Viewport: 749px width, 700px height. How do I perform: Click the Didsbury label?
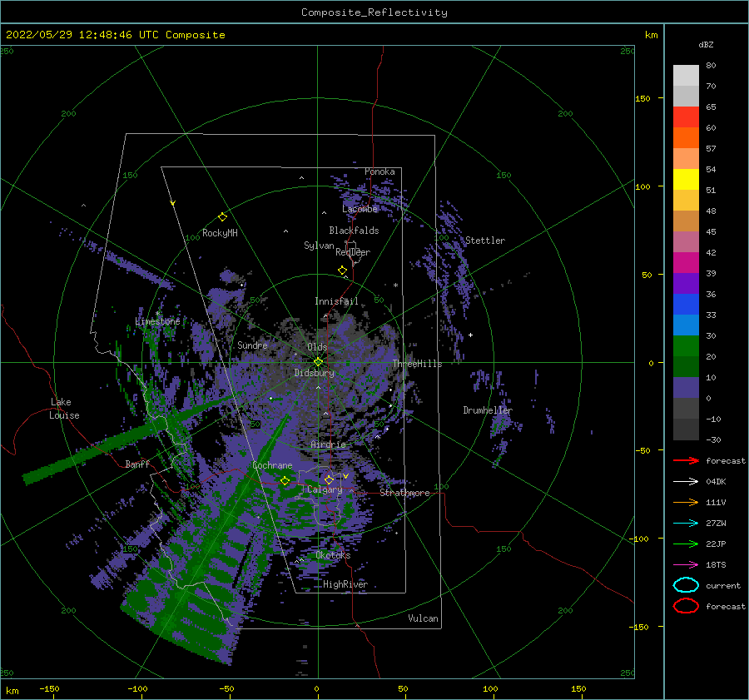(314, 373)
